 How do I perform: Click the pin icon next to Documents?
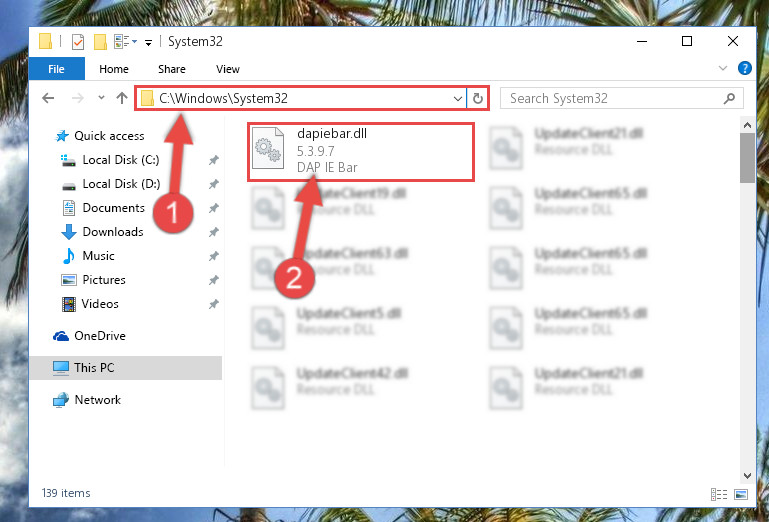[213, 208]
